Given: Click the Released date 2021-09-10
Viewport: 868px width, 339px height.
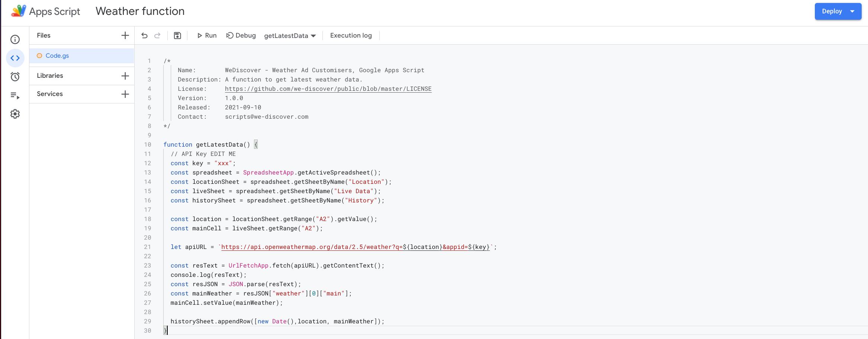Looking at the screenshot, I should pyautogui.click(x=243, y=108).
